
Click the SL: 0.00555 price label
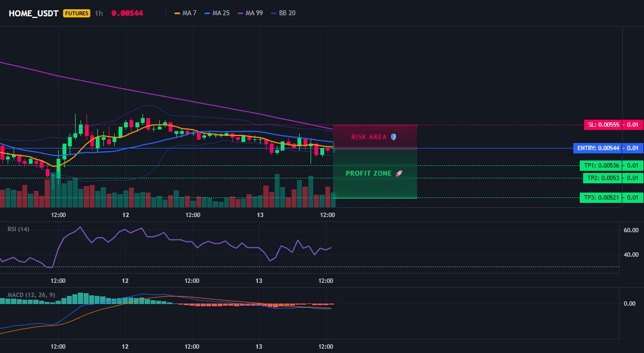pyautogui.click(x=603, y=125)
